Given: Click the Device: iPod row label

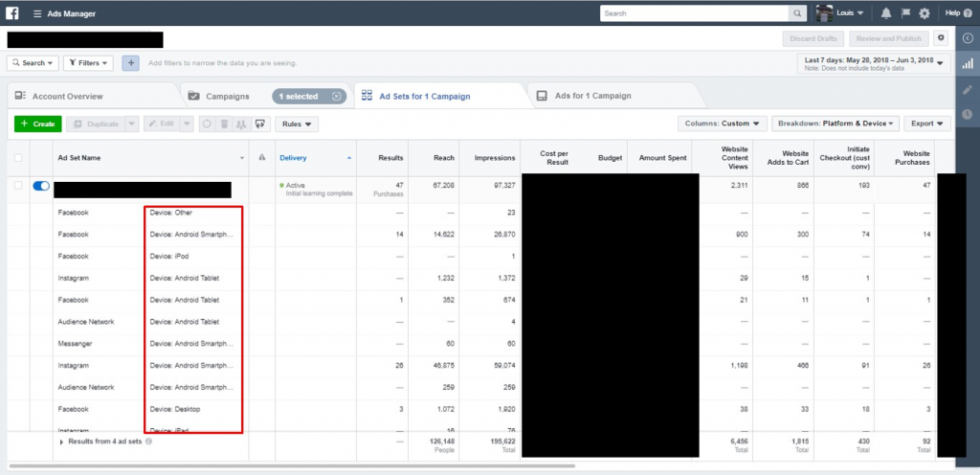Looking at the screenshot, I should pyautogui.click(x=169, y=257).
